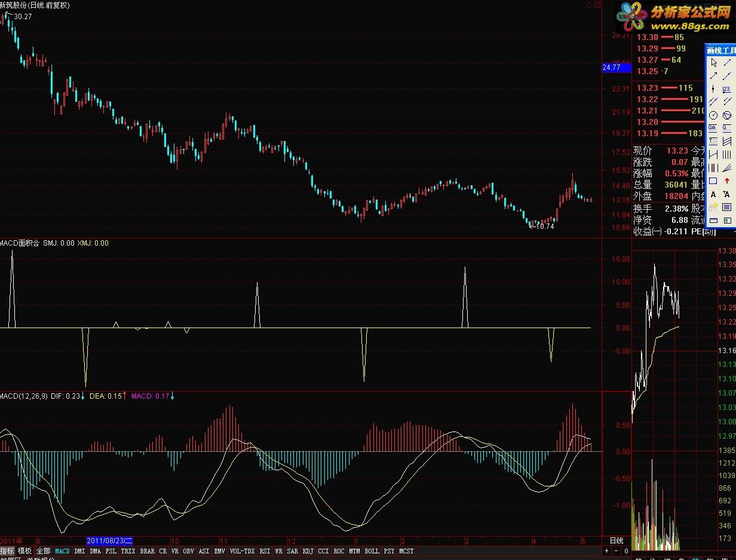736x560 pixels.
Task: Show the VR indicator
Action: (x=175, y=551)
